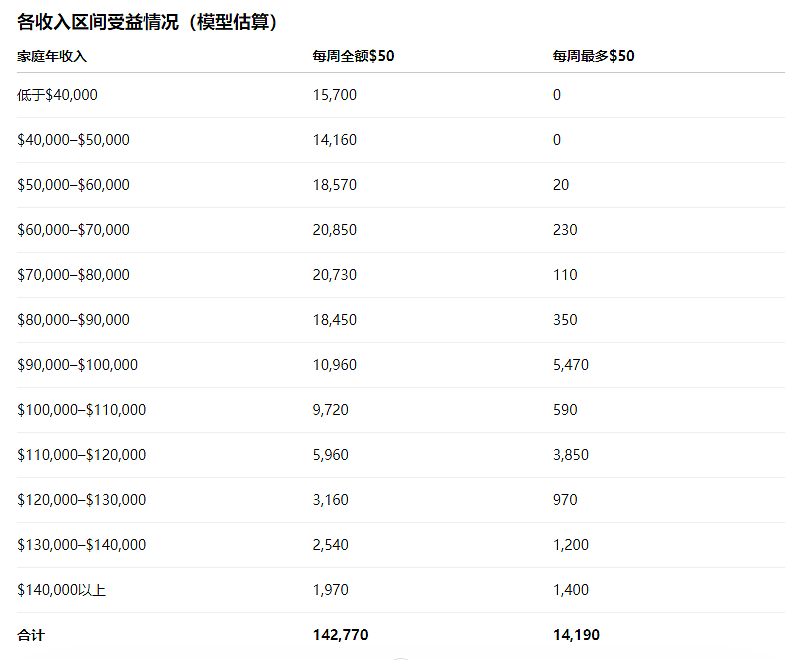Click the value 14,160
The width and height of the screenshot is (802, 660).
pyautogui.click(x=335, y=140)
